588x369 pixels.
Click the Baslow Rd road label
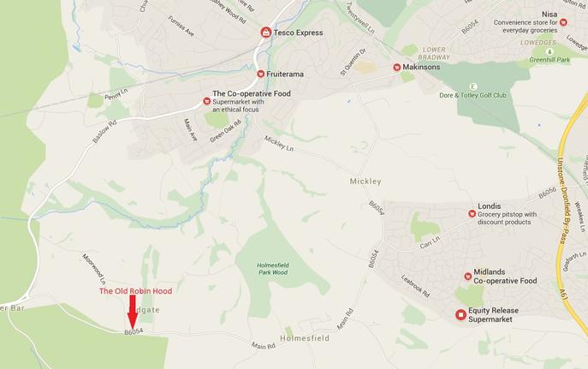104,131
